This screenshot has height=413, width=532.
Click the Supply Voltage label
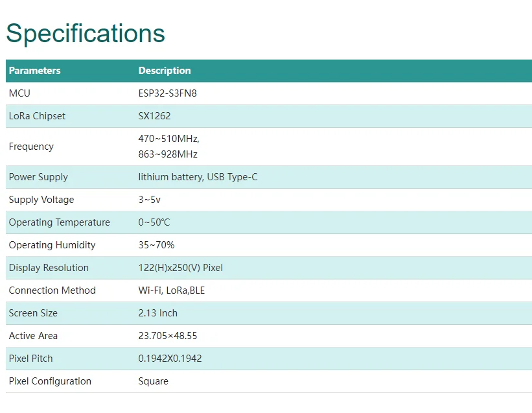[41, 200]
